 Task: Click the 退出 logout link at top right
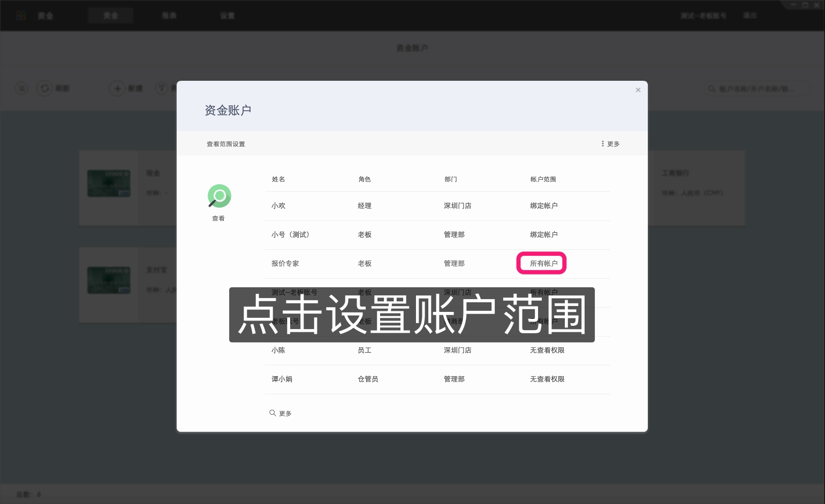750,16
